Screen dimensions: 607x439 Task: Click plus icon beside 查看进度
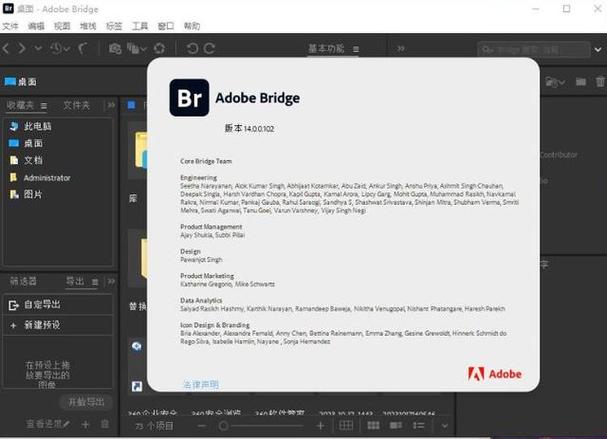pyautogui.click(x=85, y=425)
